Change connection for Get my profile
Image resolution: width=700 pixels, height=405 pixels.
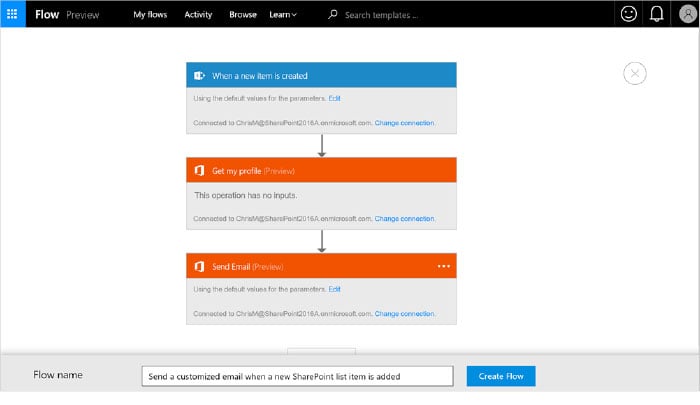(x=404, y=218)
